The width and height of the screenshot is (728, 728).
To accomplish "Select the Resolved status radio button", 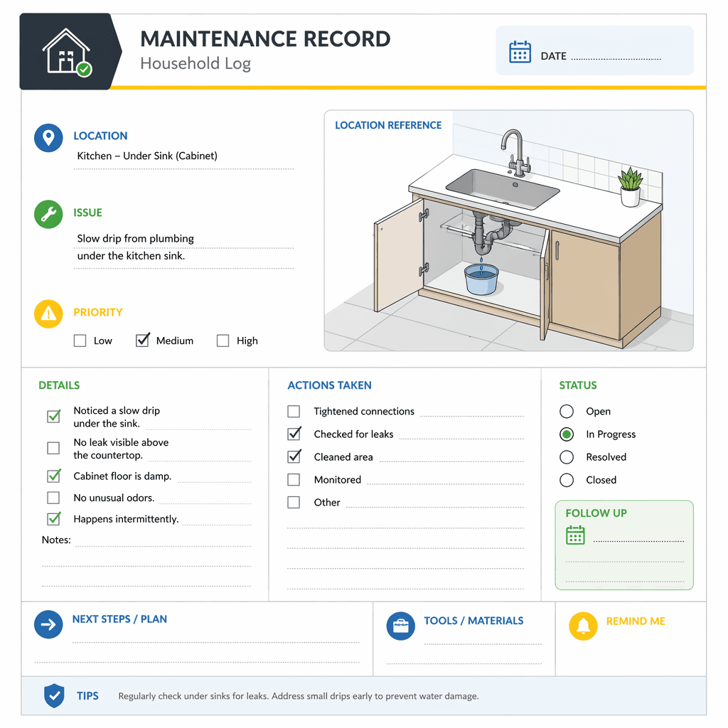I will click(x=567, y=457).
